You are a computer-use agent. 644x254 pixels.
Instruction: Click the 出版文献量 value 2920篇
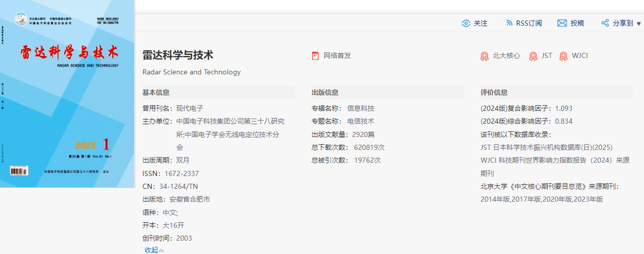[x=363, y=134]
